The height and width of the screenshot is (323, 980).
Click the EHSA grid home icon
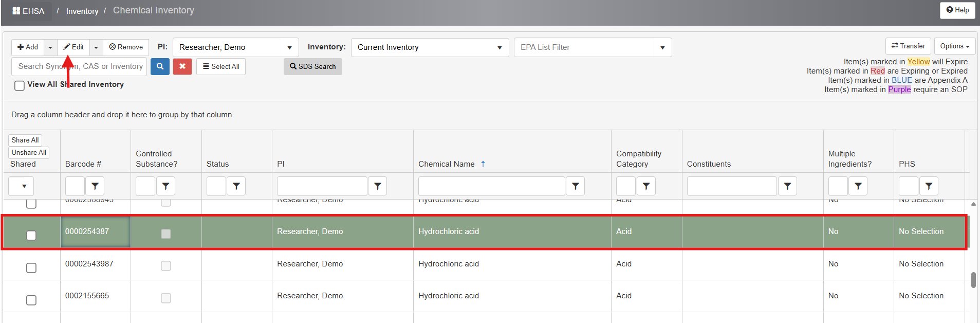click(x=16, y=11)
